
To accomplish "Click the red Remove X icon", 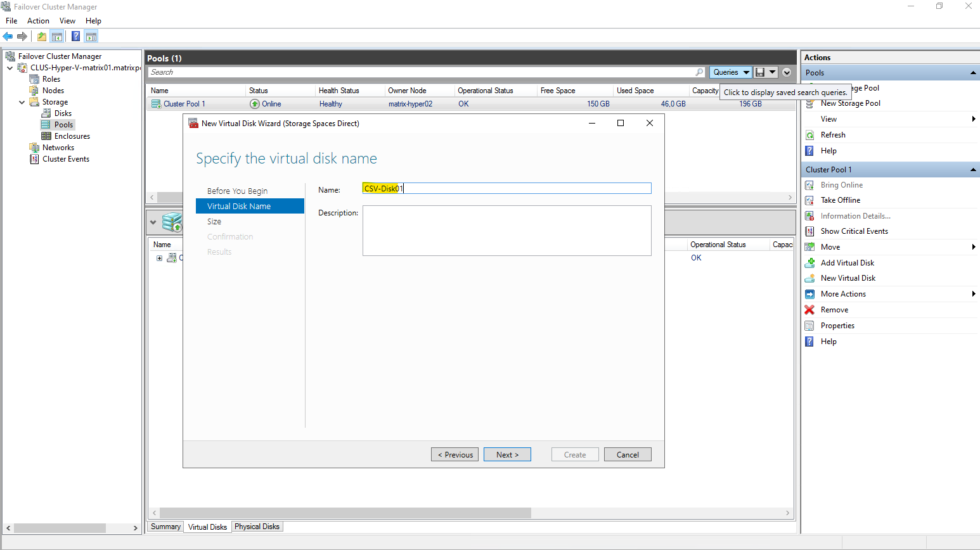I will click(x=809, y=310).
